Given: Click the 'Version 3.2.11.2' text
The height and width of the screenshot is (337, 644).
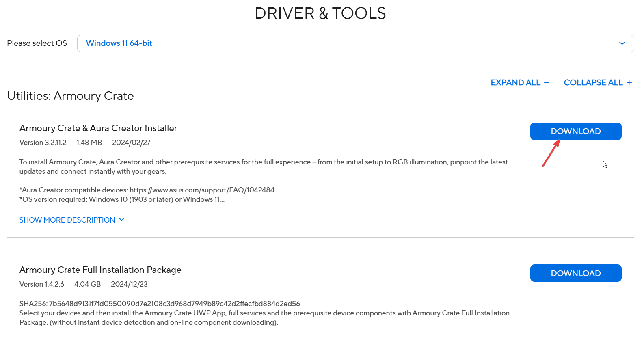Looking at the screenshot, I should [43, 143].
